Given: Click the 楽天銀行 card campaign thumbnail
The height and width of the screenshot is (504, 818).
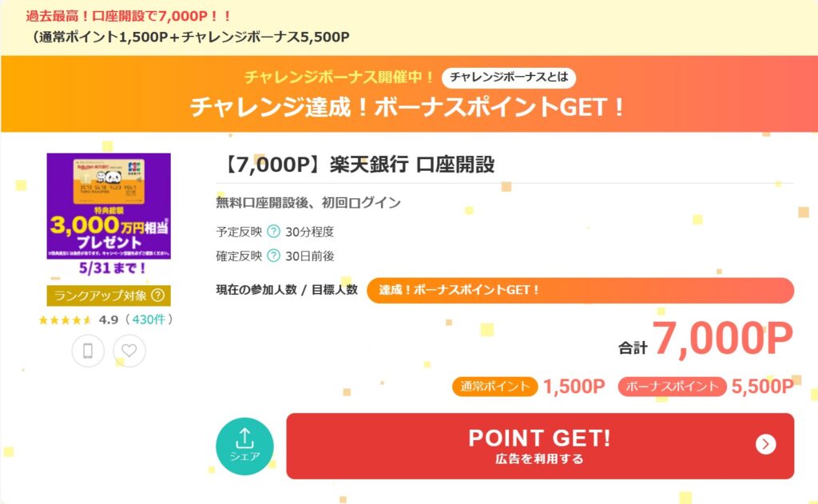Looking at the screenshot, I should click(x=109, y=205).
